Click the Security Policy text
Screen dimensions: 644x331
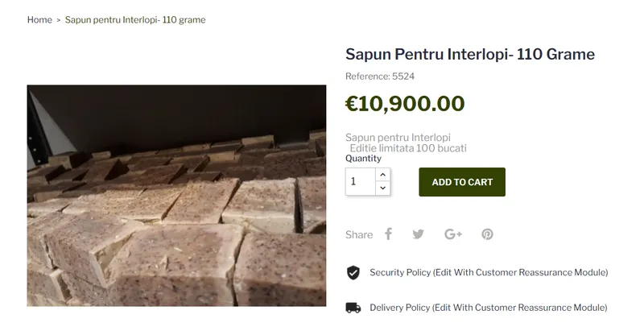pyautogui.click(x=489, y=272)
